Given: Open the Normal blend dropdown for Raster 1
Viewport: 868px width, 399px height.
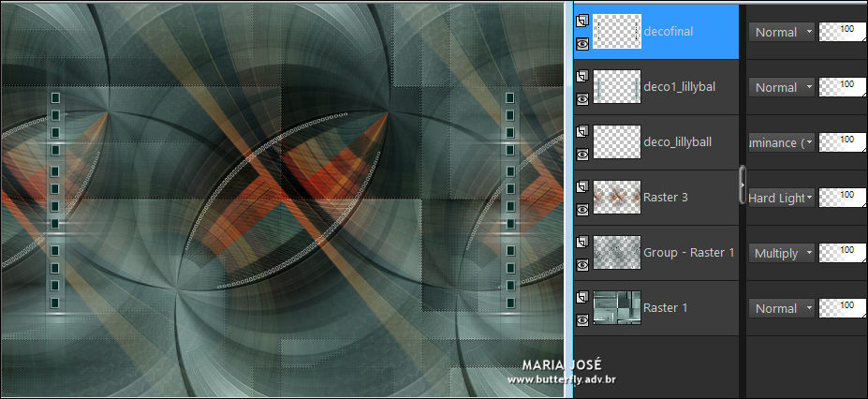Looking at the screenshot, I should 782,309.
